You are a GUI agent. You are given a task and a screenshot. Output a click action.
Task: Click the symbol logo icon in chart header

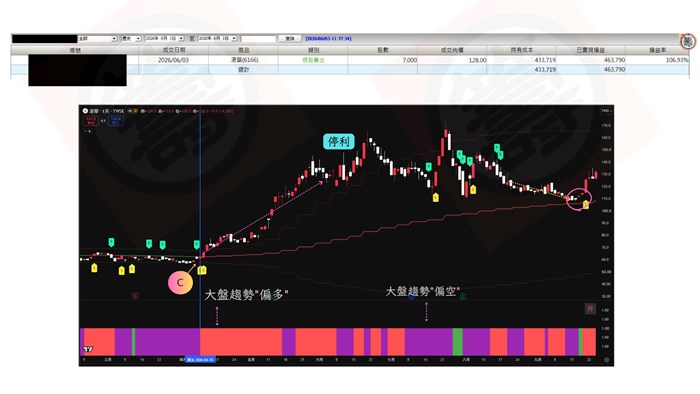85,111
